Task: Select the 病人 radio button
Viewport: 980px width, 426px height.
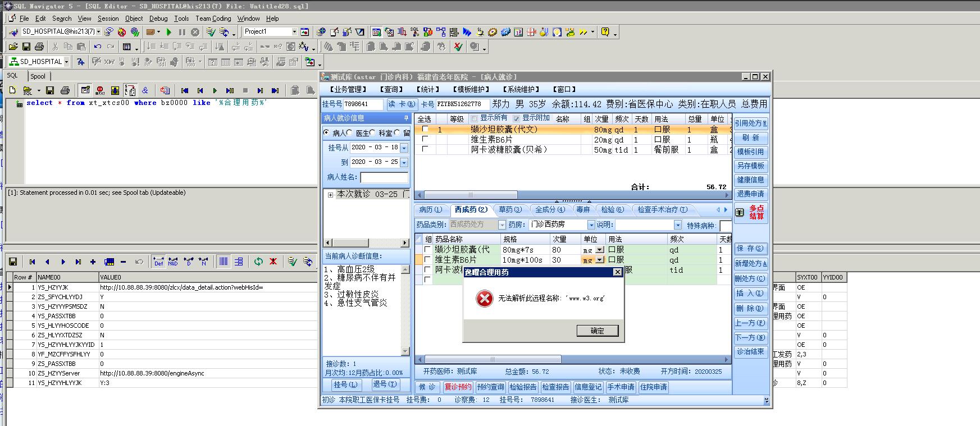Action: (x=326, y=133)
